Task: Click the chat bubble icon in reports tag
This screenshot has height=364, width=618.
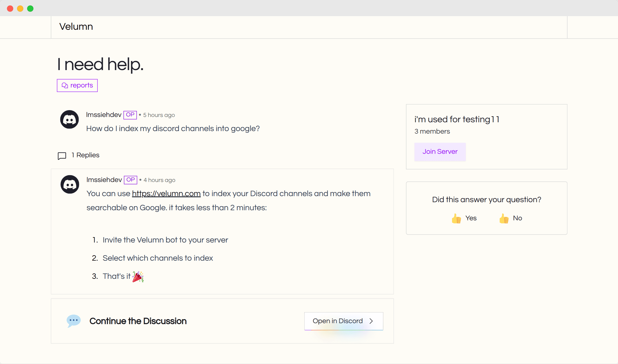Action: [x=65, y=85]
